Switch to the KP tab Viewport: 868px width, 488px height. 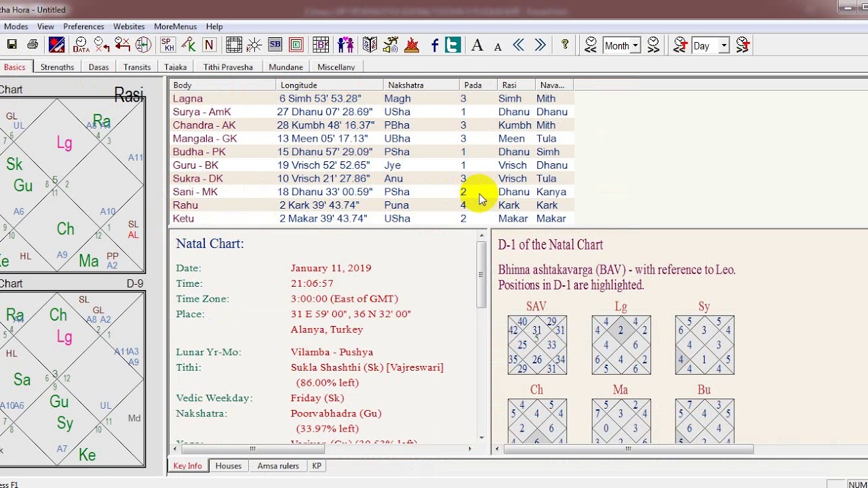tap(317, 466)
